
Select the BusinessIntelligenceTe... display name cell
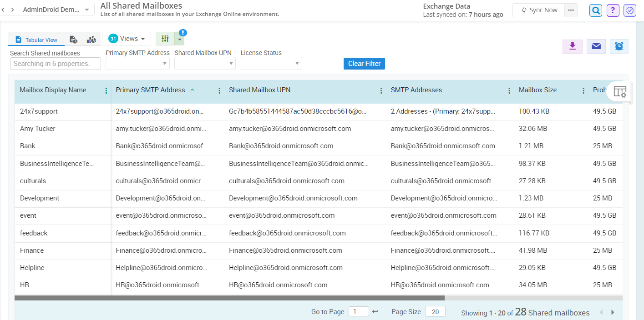point(57,164)
